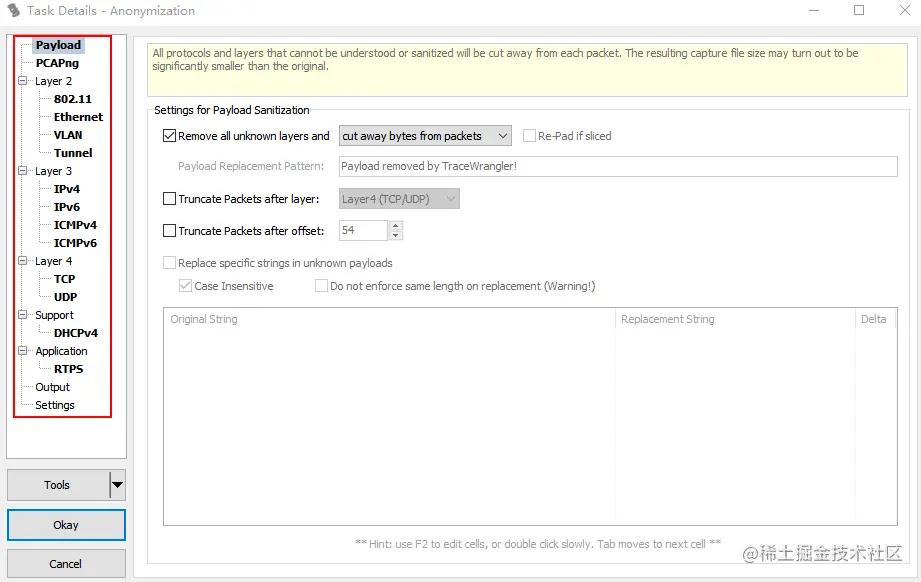Click the TraceWrangler title bar icon

[x=14, y=11]
